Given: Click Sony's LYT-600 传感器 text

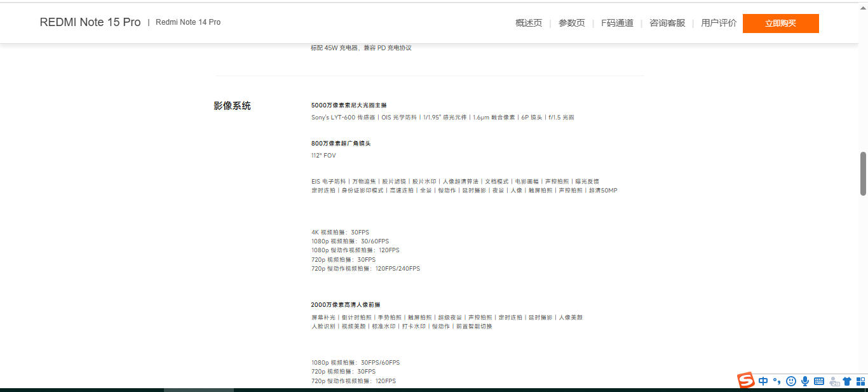Looking at the screenshot, I should point(343,118).
